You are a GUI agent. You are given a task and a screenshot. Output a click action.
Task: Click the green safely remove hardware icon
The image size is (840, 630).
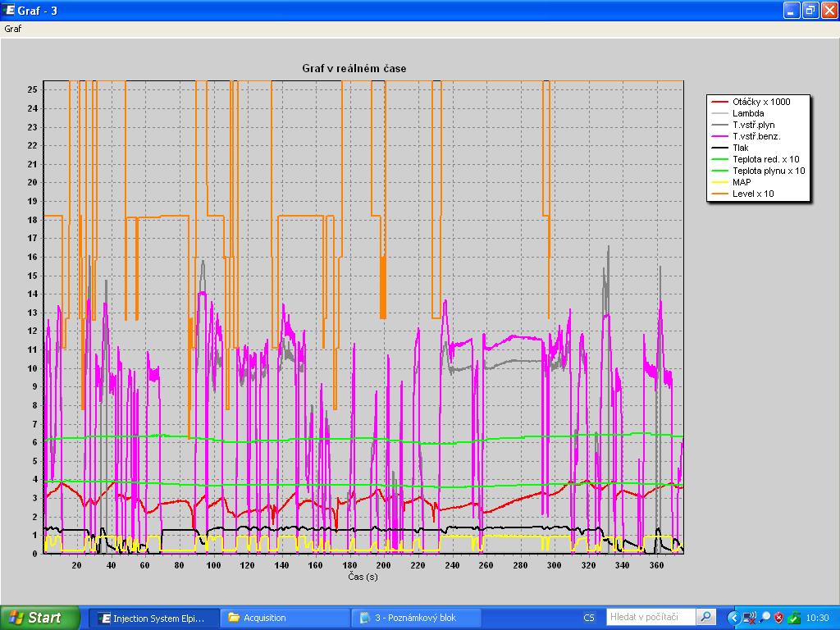click(x=793, y=618)
